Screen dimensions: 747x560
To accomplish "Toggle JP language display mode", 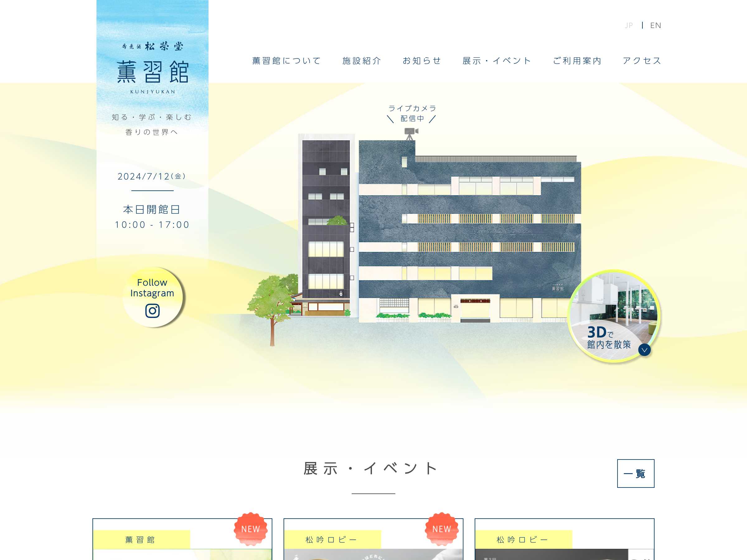I will (629, 25).
